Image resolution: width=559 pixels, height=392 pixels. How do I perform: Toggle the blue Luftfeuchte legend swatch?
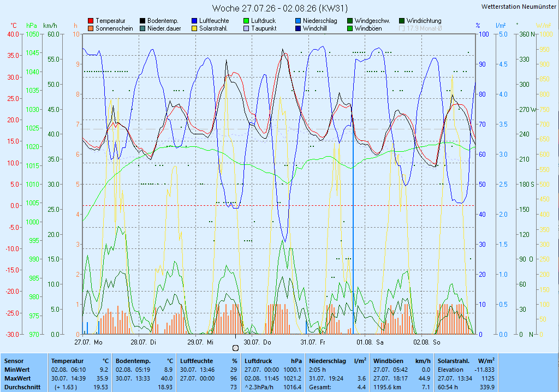coord(194,21)
